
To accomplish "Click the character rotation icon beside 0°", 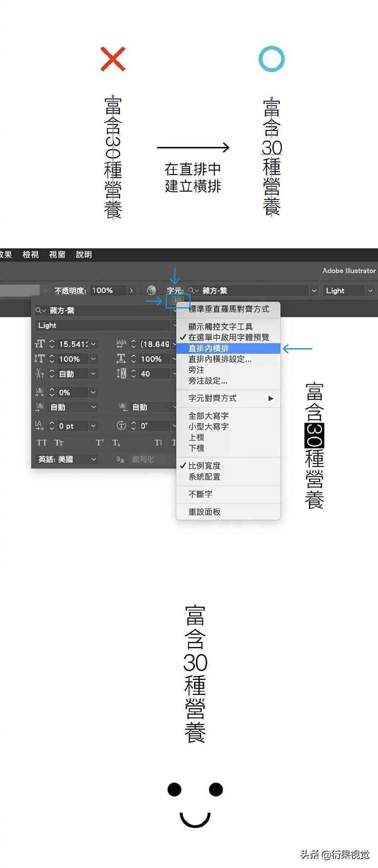I will point(121,426).
